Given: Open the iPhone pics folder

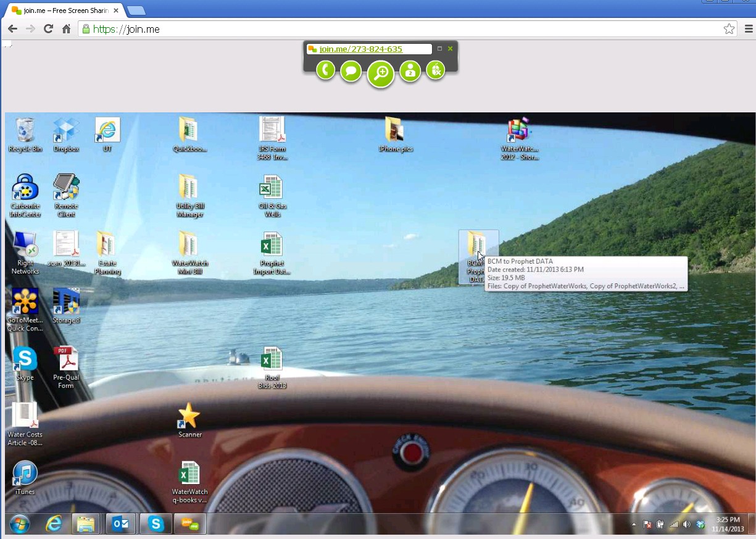Looking at the screenshot, I should click(396, 135).
